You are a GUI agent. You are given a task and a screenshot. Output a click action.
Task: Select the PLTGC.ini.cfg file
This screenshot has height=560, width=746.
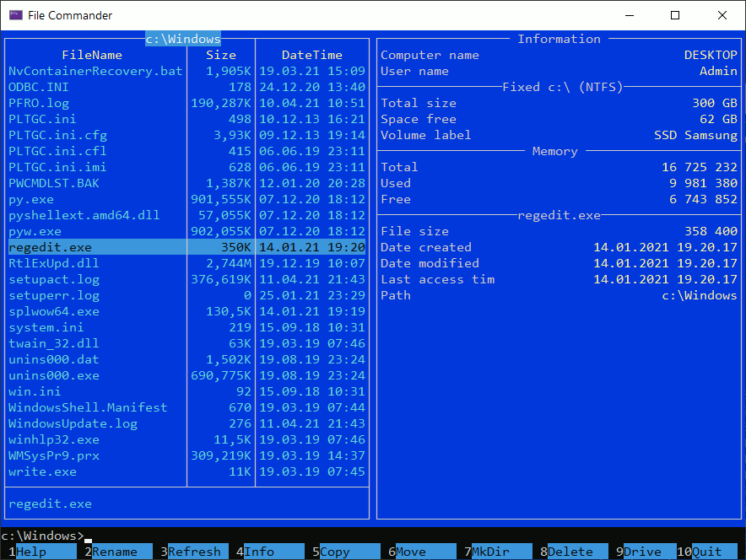click(x=57, y=135)
